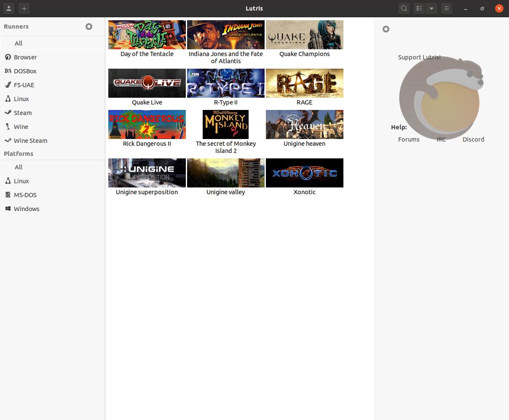The width and height of the screenshot is (509, 420).
Task: Select the Day of the Tentacle banner
Action: pos(147,35)
